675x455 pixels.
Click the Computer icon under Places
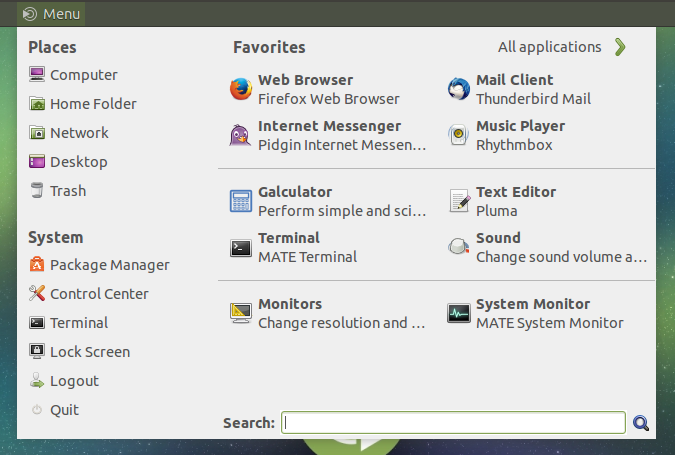37,74
